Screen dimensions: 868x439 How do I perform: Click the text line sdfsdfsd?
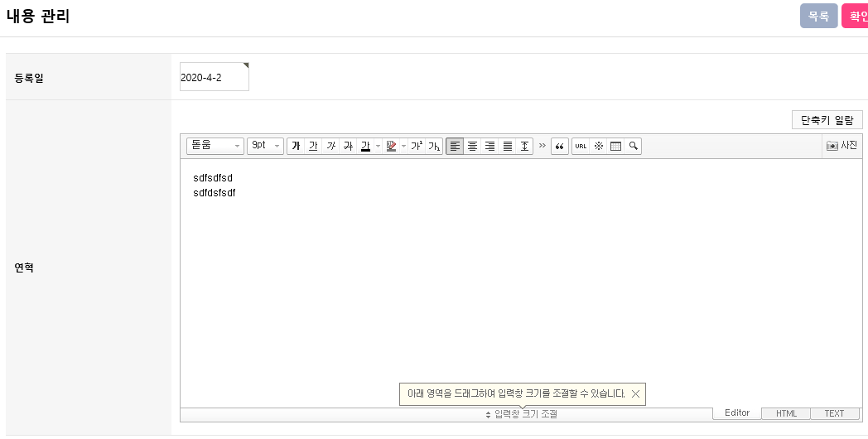[213, 178]
